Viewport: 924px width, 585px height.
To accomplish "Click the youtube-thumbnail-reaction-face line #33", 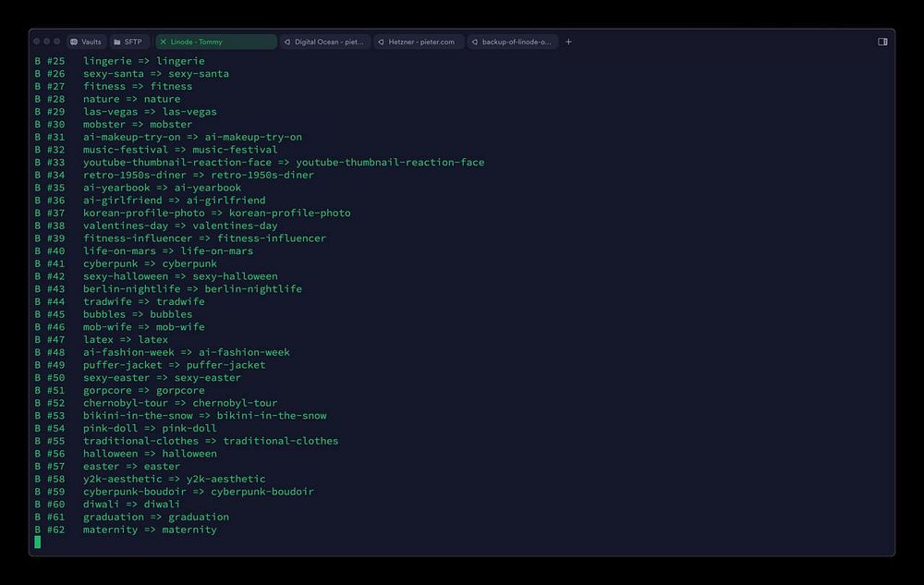I will (x=260, y=162).
